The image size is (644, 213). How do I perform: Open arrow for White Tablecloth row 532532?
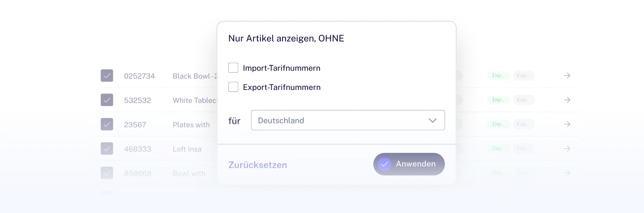567,100
